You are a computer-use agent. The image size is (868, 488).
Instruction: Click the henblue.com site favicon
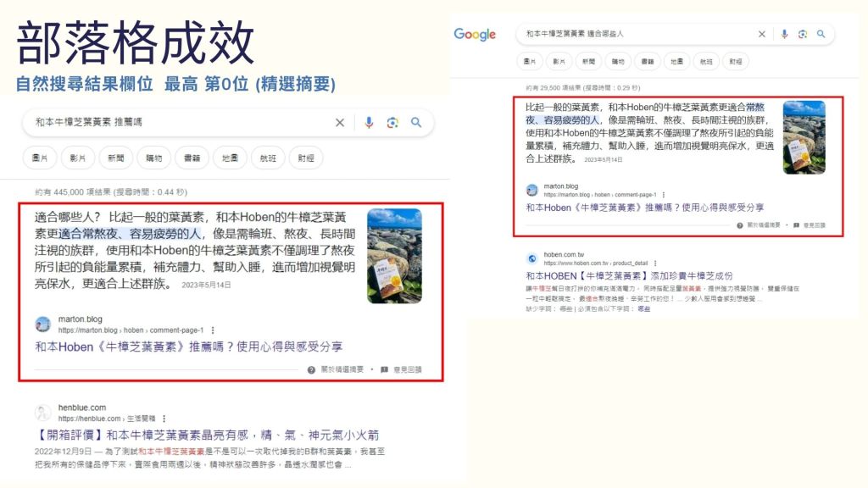[x=42, y=413]
